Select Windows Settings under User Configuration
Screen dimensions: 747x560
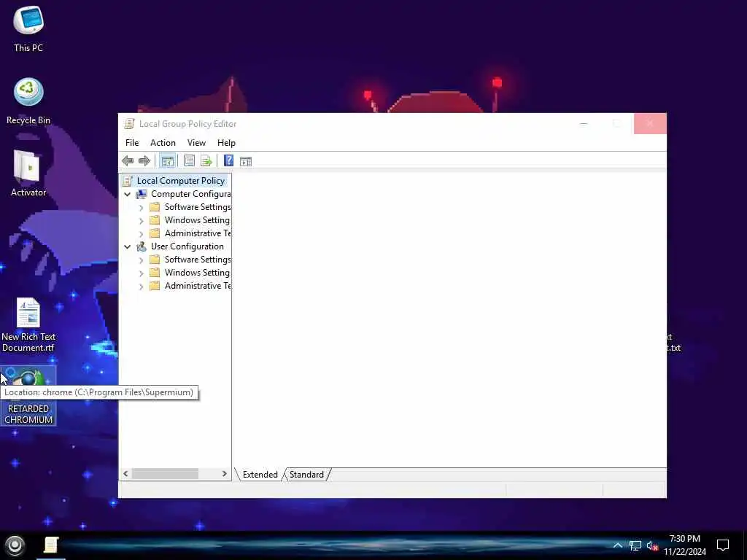point(197,273)
